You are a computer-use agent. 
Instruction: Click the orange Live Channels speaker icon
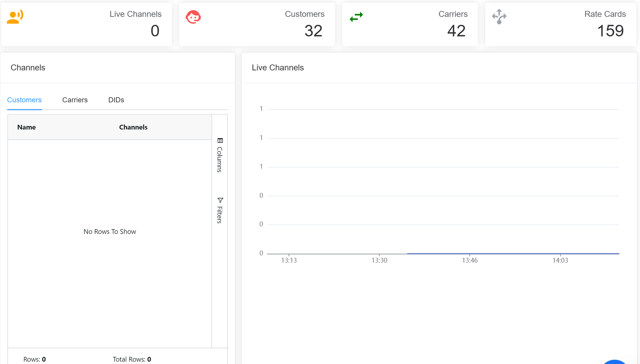15,17
